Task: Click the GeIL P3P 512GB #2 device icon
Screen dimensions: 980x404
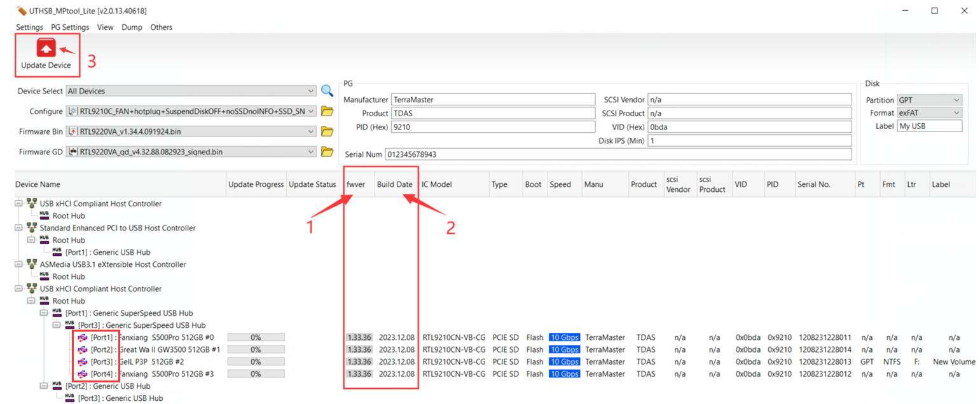Action: pyautogui.click(x=82, y=361)
